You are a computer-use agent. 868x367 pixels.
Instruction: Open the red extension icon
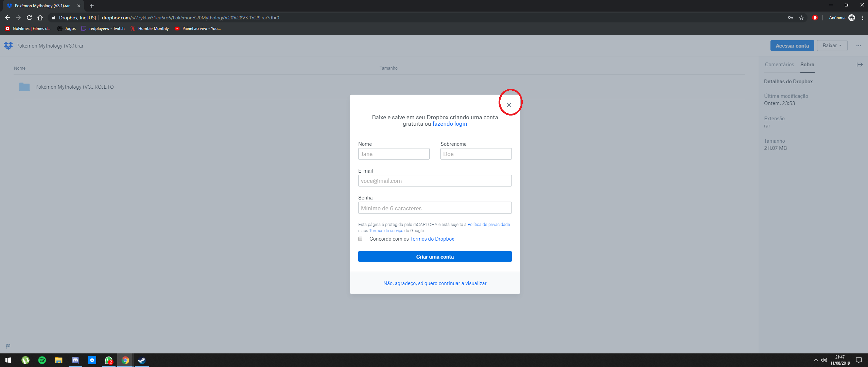815,18
